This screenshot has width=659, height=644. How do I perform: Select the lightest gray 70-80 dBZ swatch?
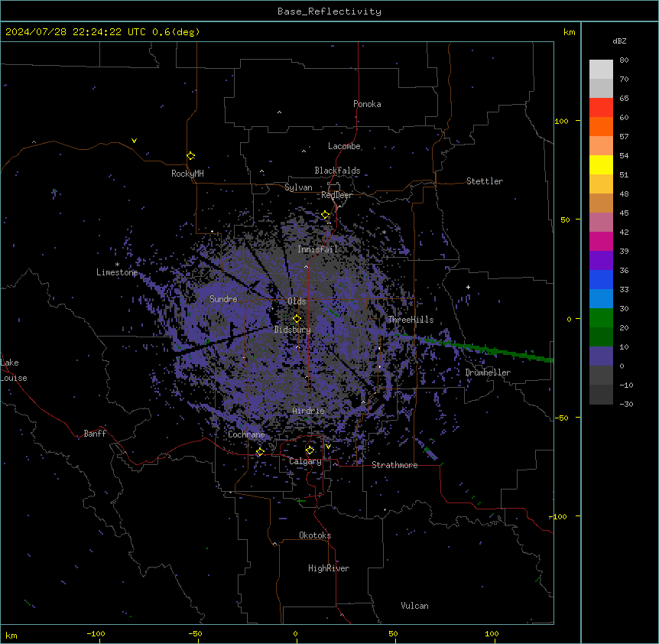click(601, 70)
